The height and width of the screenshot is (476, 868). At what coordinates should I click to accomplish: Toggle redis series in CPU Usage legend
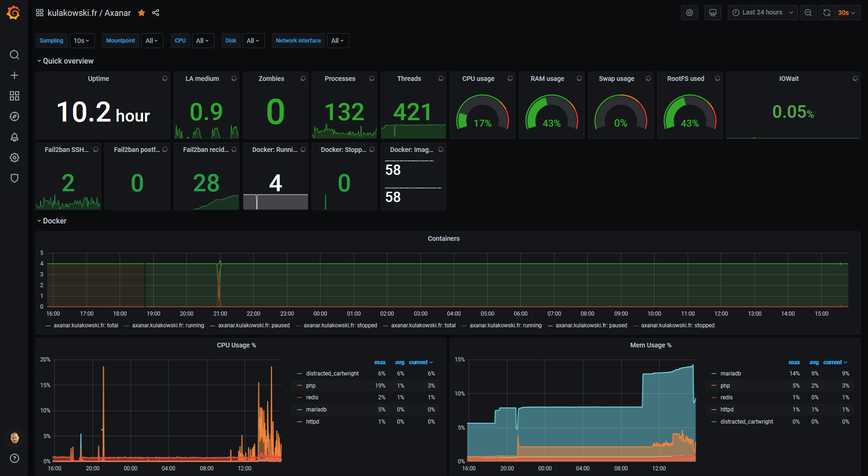(x=312, y=397)
